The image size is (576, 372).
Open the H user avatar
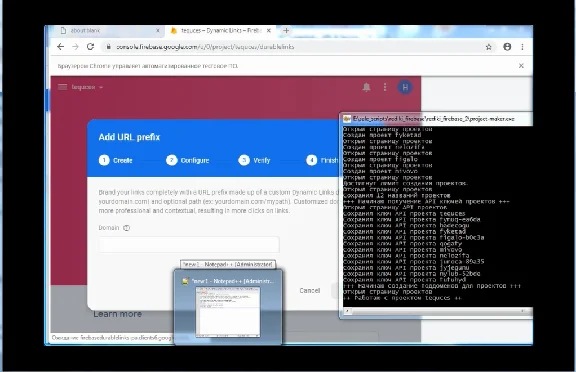coord(405,87)
